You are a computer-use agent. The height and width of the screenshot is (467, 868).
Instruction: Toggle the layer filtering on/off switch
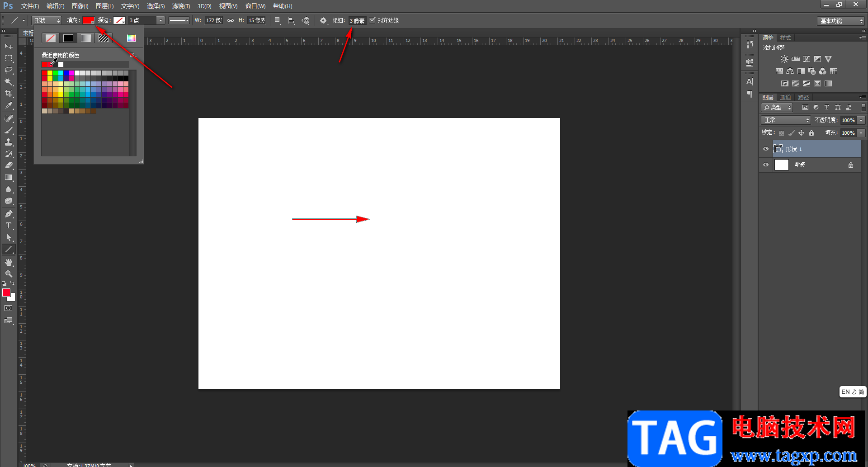(x=863, y=108)
